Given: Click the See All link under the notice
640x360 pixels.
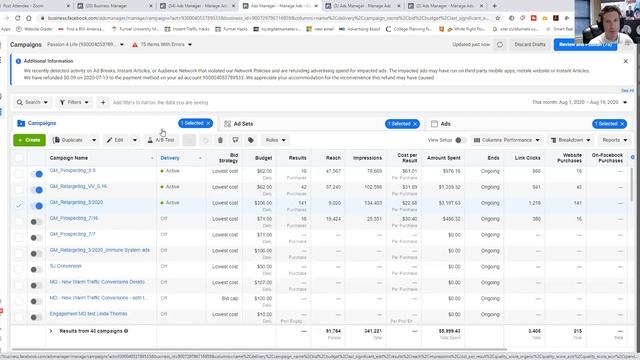Looking at the screenshot, I should (627, 91).
